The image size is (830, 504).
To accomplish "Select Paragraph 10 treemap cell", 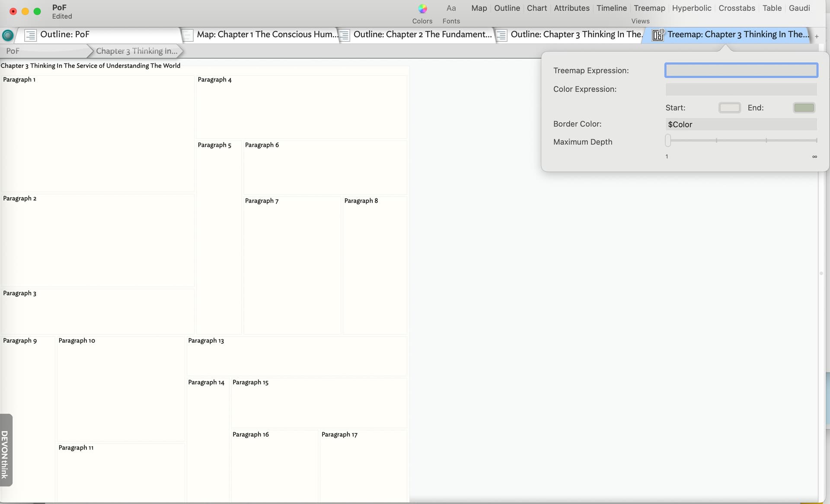I will point(121,389).
